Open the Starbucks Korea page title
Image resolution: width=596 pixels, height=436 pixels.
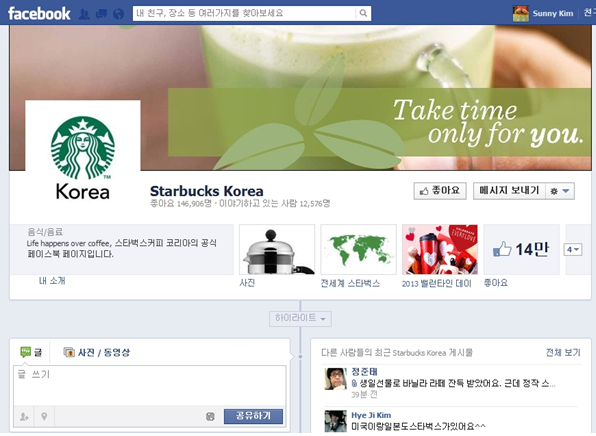pyautogui.click(x=207, y=191)
